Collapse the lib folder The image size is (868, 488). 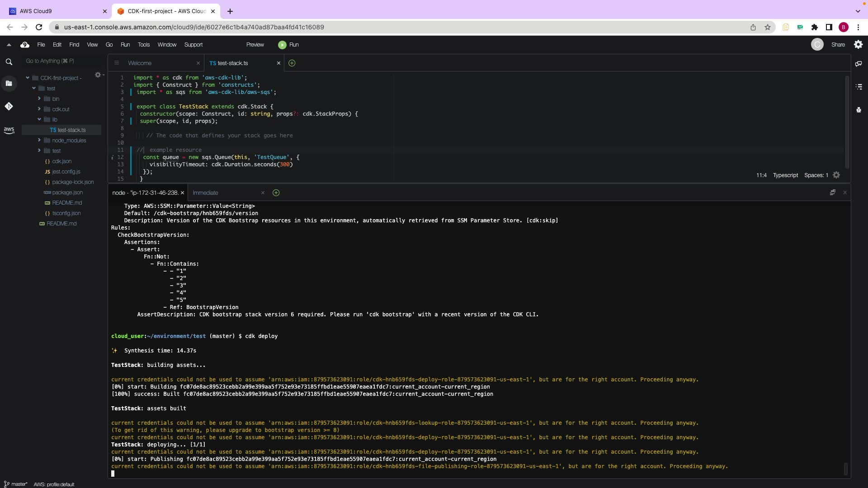[39, 120]
